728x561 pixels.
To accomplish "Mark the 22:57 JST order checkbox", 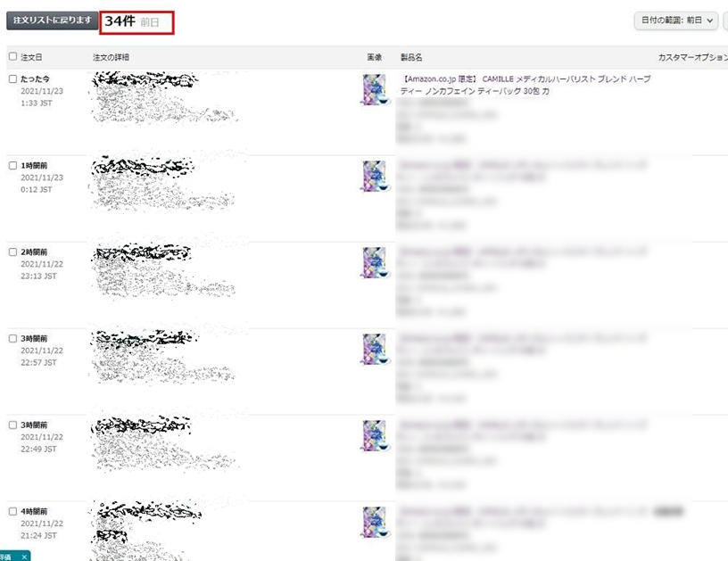I will (13, 338).
